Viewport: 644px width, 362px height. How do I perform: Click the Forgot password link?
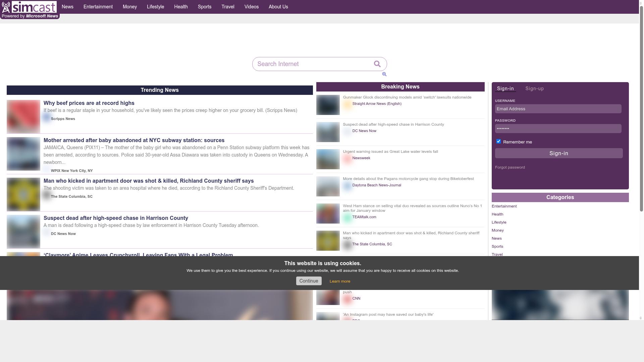point(510,168)
